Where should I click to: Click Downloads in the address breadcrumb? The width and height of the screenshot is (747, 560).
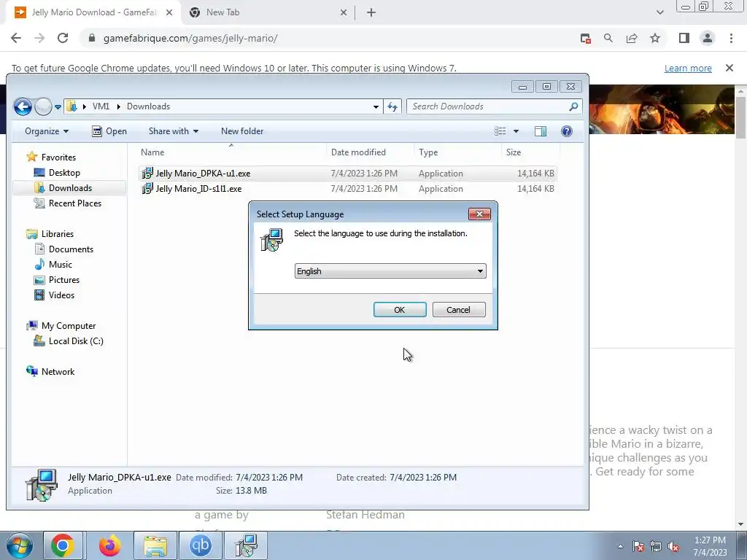pos(148,106)
